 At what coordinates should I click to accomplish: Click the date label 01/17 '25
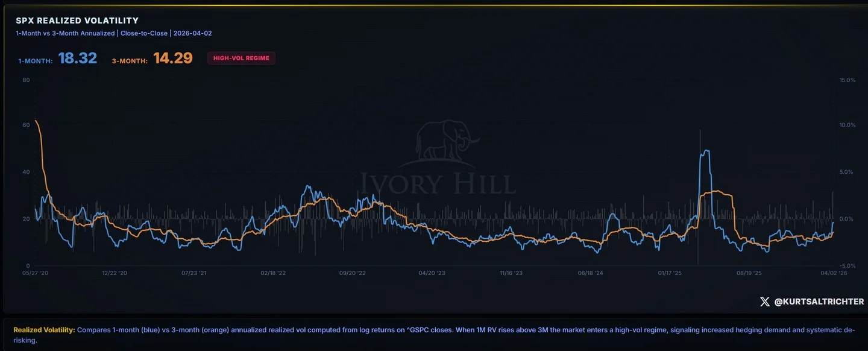670,273
